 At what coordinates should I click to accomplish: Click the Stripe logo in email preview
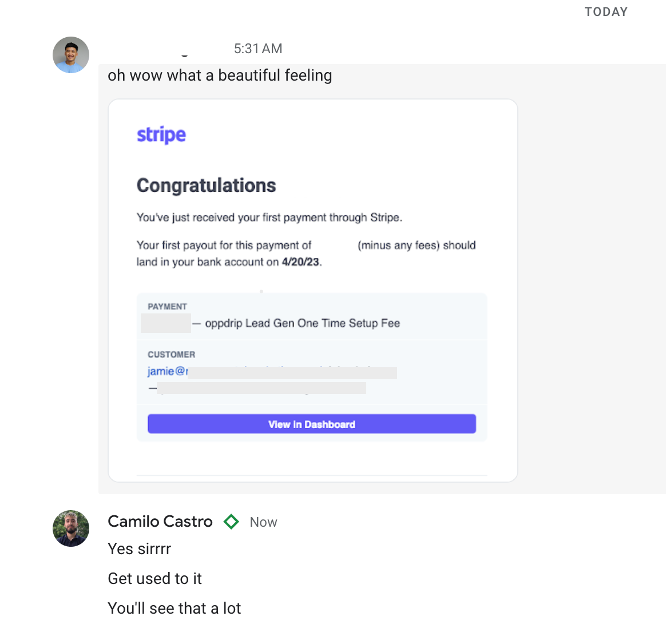[161, 135]
